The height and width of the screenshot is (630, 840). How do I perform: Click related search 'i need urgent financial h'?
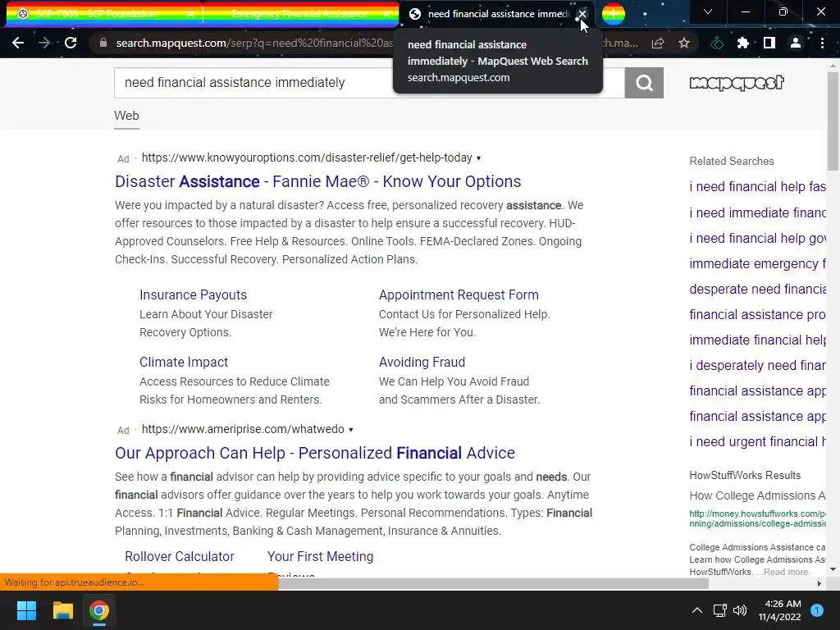point(757,442)
